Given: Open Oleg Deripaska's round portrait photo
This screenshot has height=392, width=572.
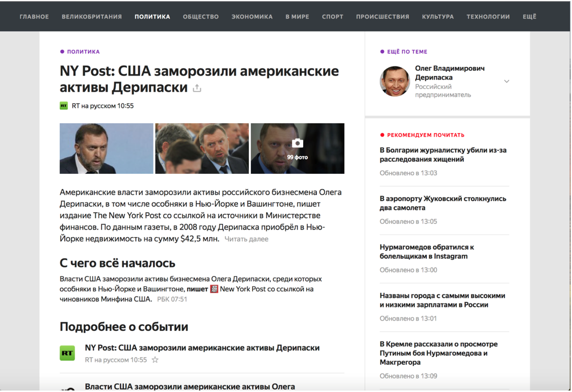Looking at the screenshot, I should pos(395,81).
